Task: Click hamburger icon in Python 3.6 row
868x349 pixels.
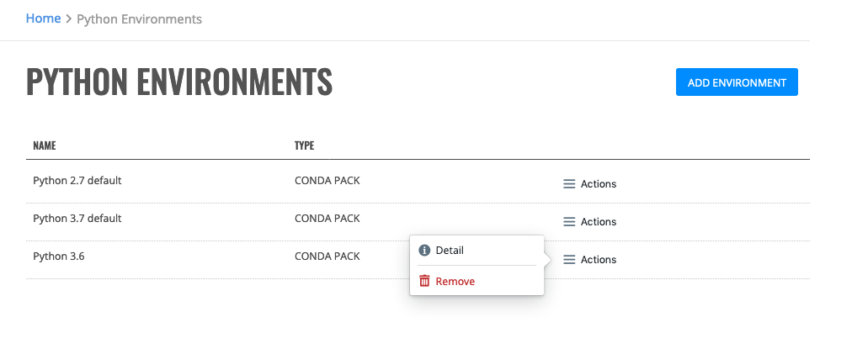Action: 569,260
